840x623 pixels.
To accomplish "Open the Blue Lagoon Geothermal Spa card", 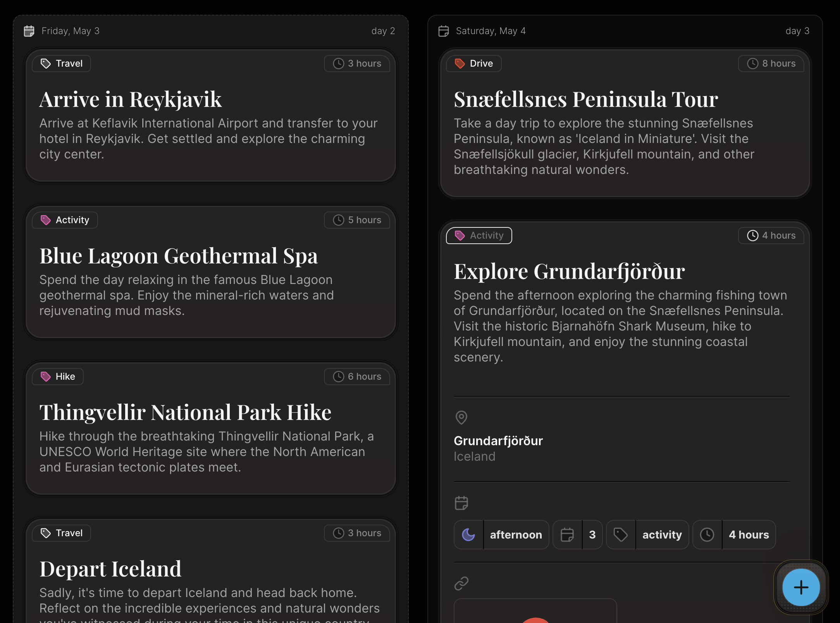I will tap(179, 256).
